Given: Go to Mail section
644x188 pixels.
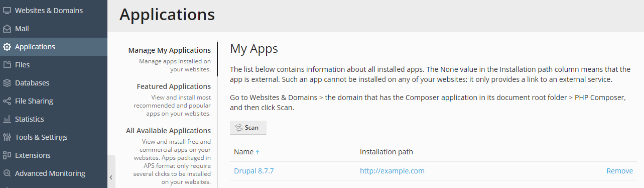Looking at the screenshot, I should 54,29.
